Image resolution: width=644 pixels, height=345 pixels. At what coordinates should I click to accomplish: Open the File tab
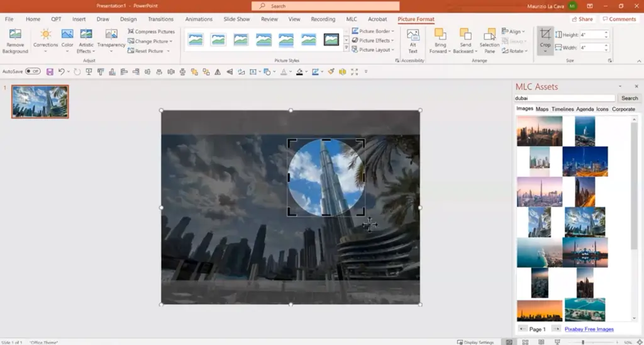[9, 19]
